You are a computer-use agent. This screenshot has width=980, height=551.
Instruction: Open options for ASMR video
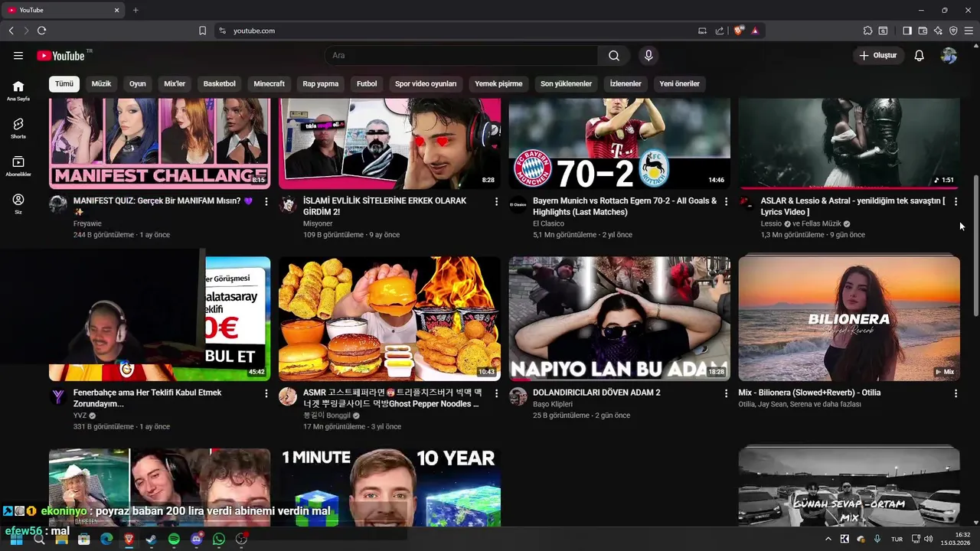click(x=496, y=393)
